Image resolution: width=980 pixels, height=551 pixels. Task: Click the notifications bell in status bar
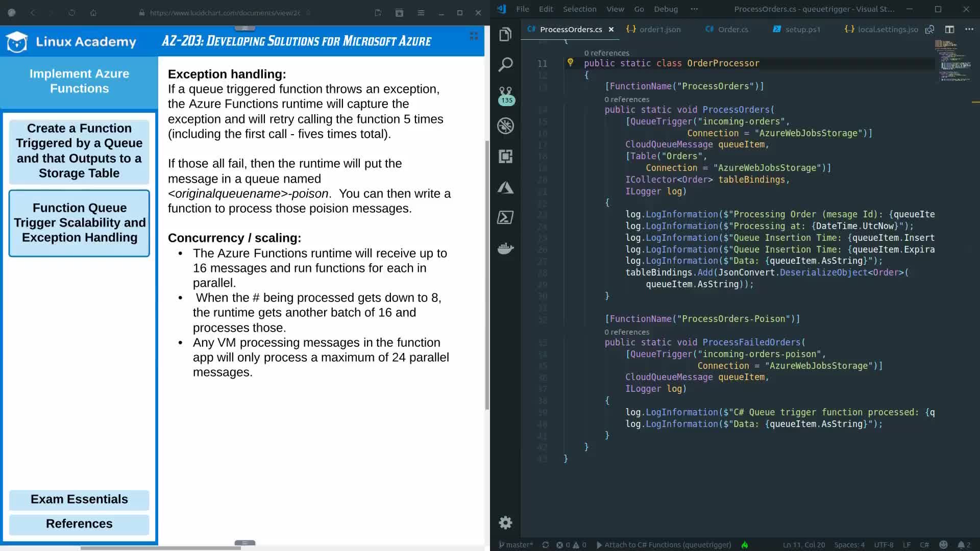[962, 545]
